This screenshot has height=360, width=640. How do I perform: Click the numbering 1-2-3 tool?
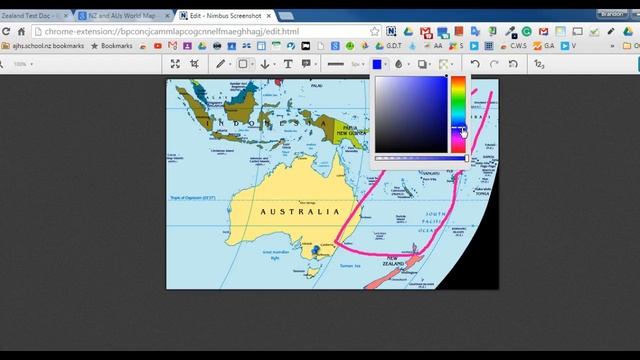coord(539,64)
